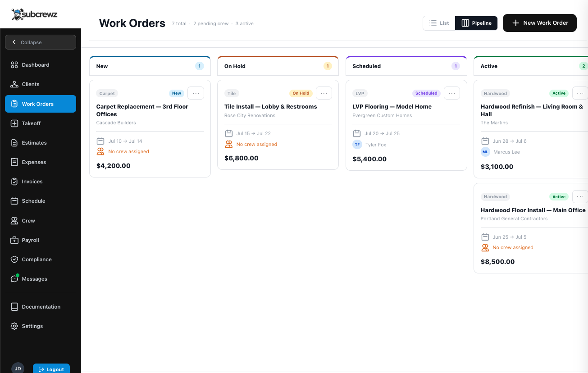Click the New column header
Image resolution: width=588 pixels, height=373 pixels.
(x=150, y=66)
